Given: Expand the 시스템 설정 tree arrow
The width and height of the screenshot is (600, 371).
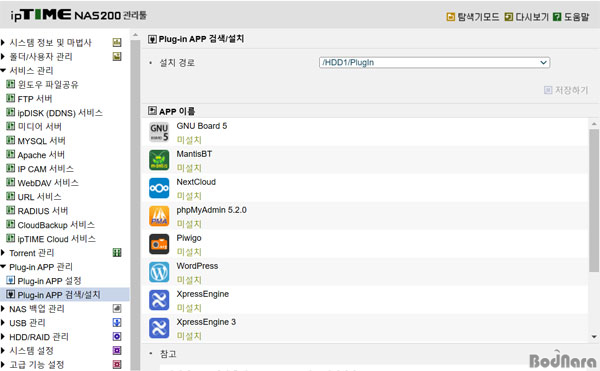Looking at the screenshot, I should pos(3,350).
